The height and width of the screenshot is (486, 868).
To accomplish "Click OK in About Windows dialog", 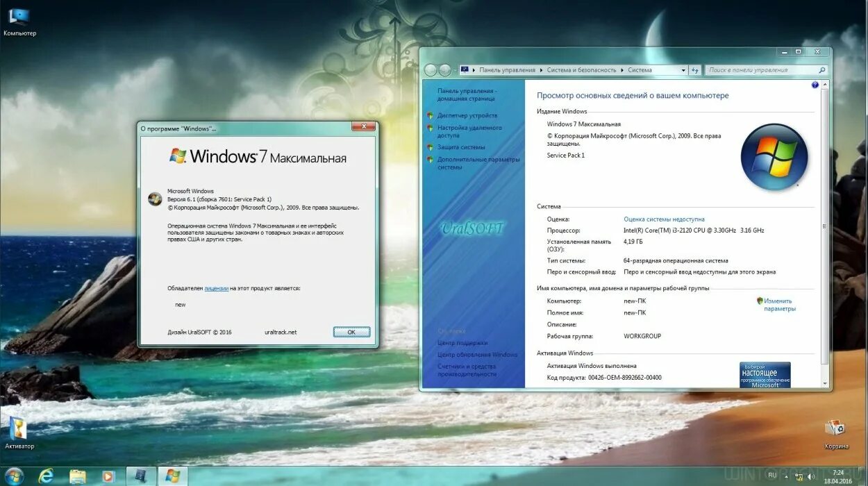I will [351, 332].
